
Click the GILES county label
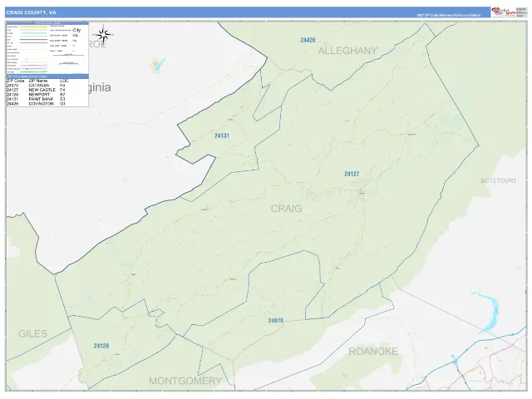(x=33, y=333)
